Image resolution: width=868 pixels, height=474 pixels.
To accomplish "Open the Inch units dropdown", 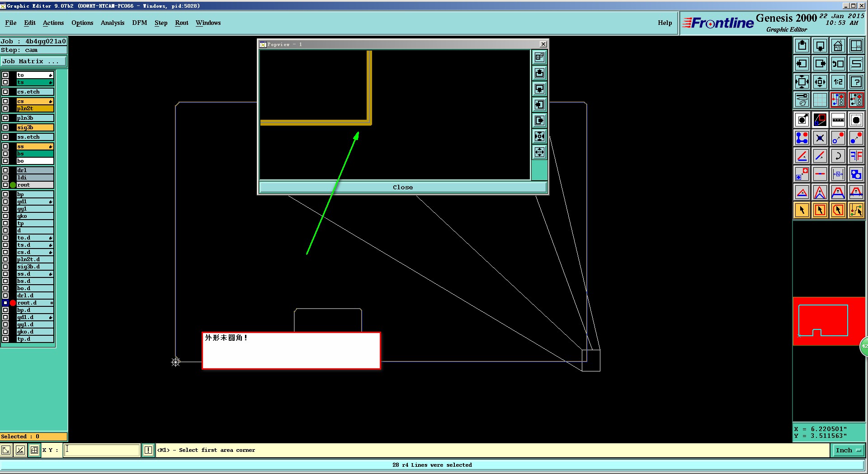I will pyautogui.click(x=849, y=450).
